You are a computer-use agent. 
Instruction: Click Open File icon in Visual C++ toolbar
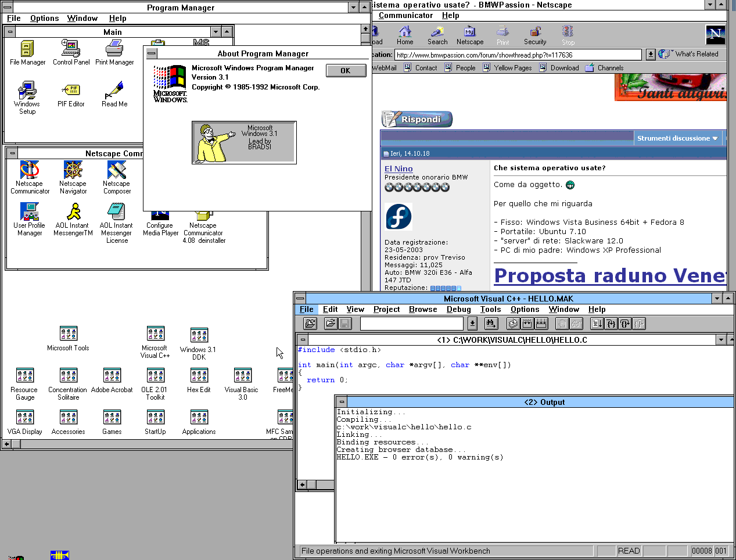(331, 324)
